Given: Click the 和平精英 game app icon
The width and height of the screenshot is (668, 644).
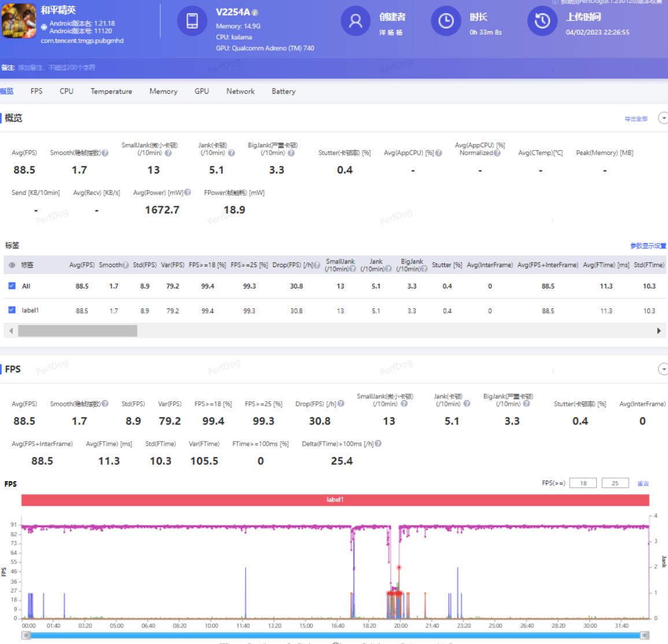Looking at the screenshot, I should (x=19, y=21).
